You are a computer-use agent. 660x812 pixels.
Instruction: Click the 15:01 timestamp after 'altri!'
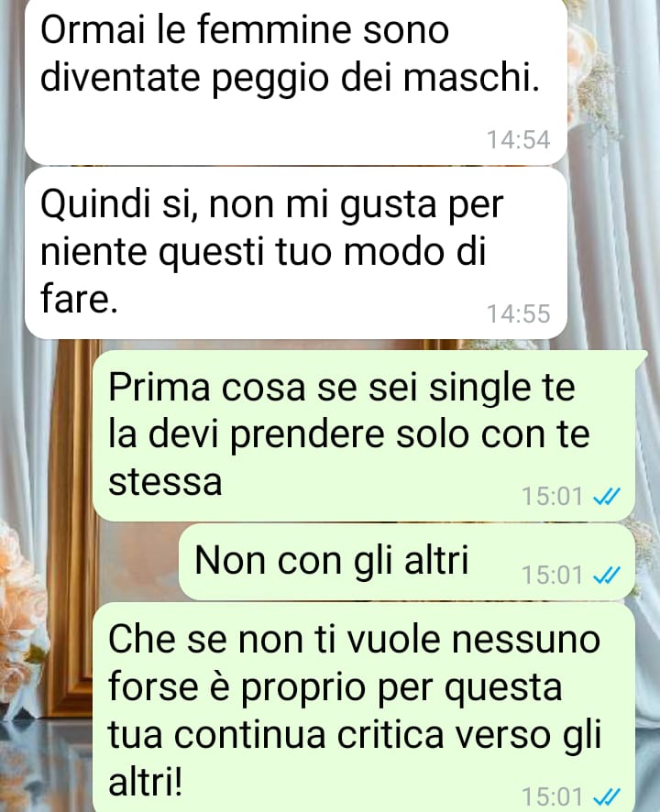552,797
